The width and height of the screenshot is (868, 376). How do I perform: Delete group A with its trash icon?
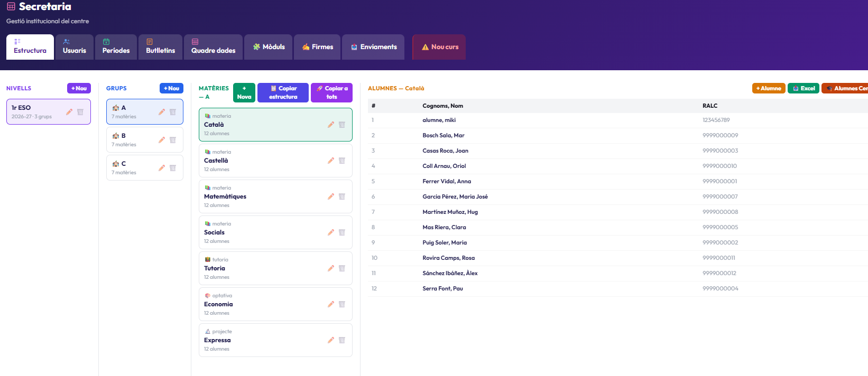[x=173, y=112]
